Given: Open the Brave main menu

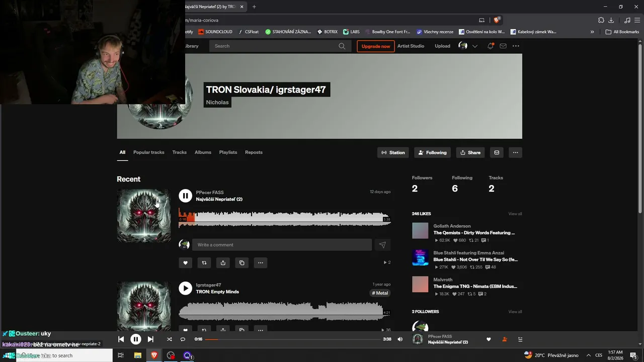Looking at the screenshot, I should pos(636,20).
